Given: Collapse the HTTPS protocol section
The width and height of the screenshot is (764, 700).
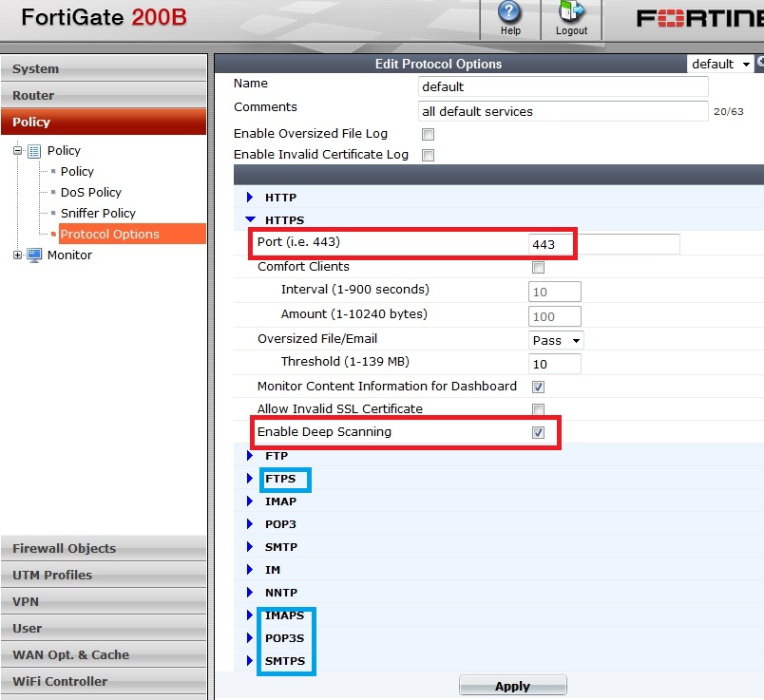Looking at the screenshot, I should (x=251, y=219).
